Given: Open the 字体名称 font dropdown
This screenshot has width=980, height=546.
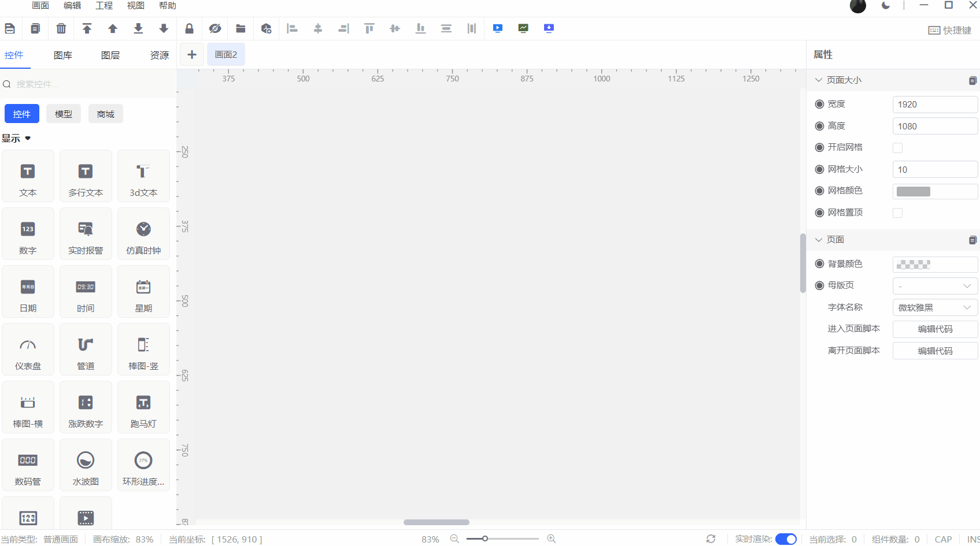Looking at the screenshot, I should click(934, 308).
